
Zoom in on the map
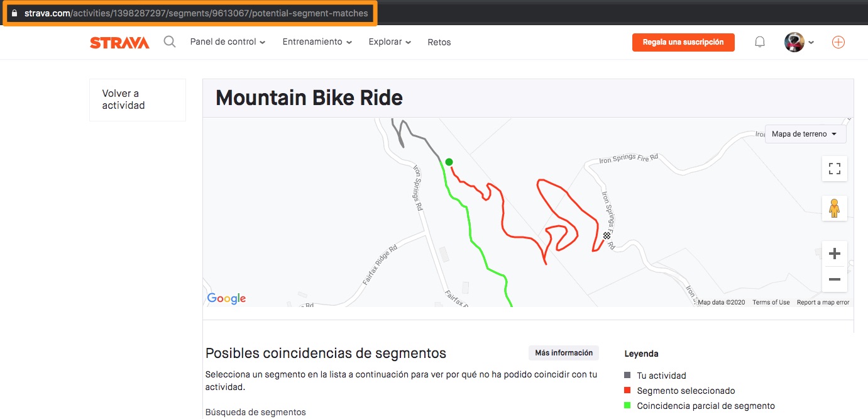(835, 254)
